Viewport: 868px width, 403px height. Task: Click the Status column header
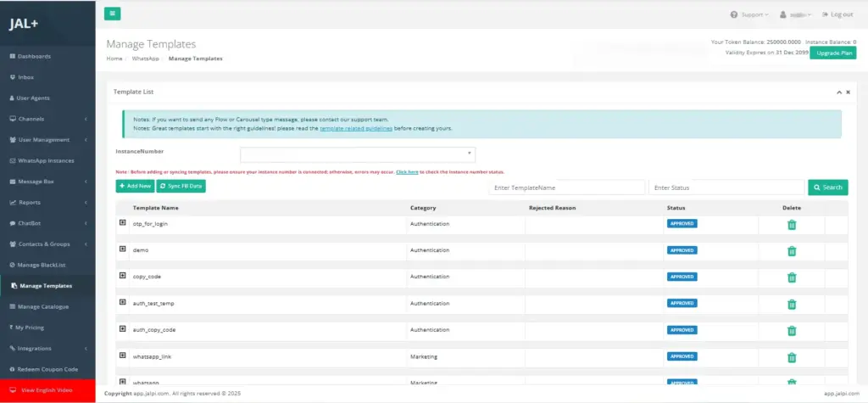[676, 208]
